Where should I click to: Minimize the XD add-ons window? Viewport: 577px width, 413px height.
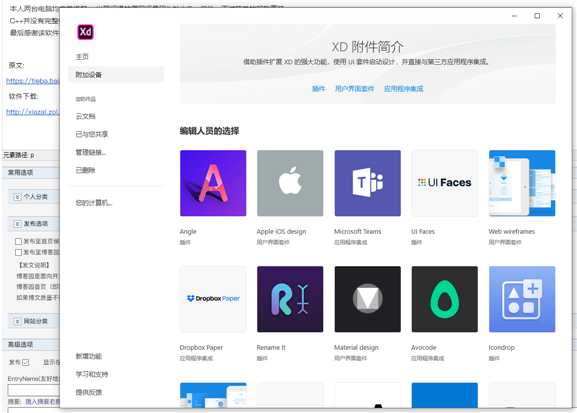[514, 16]
